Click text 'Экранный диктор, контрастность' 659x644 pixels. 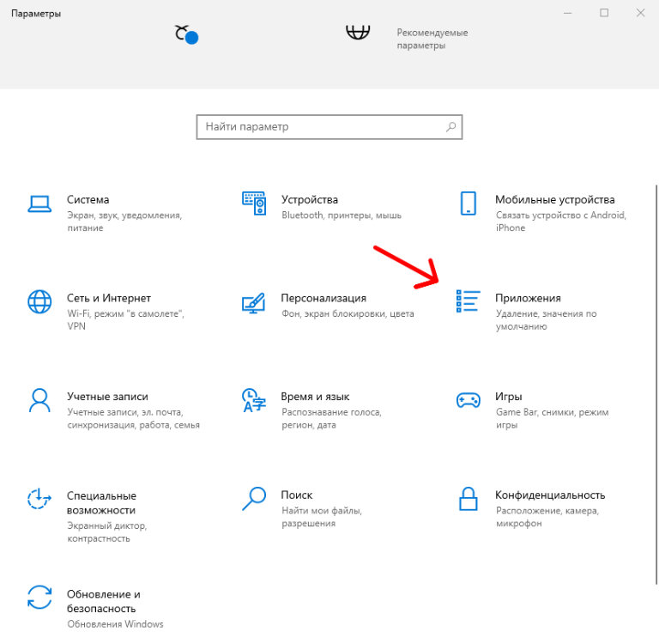click(106, 532)
